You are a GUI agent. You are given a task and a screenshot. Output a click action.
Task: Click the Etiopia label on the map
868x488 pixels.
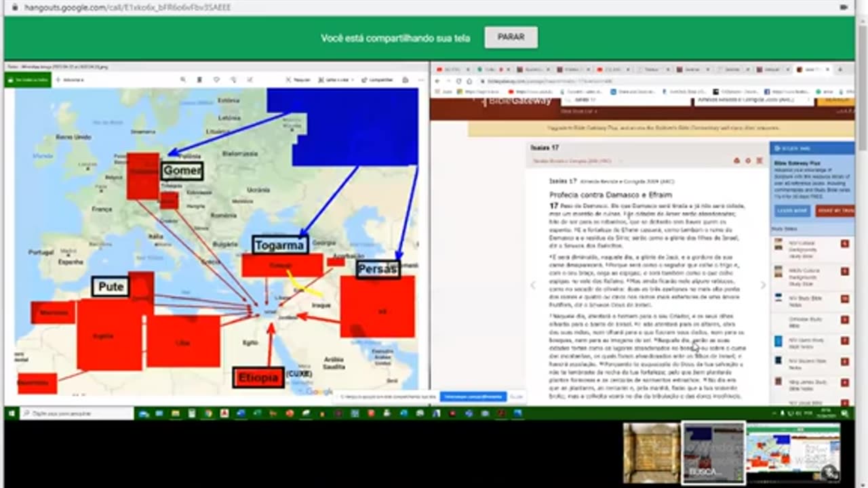(258, 378)
